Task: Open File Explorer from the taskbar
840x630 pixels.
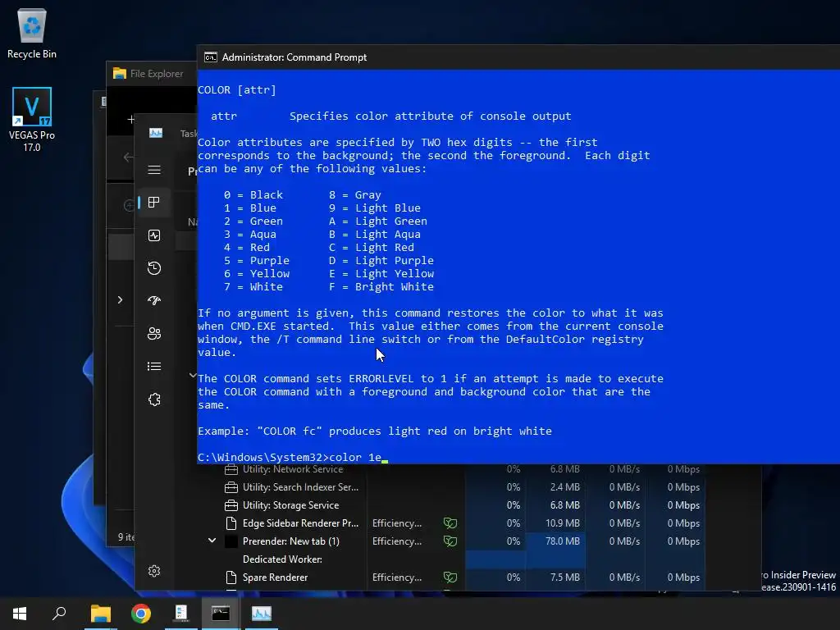Action: pos(101,614)
